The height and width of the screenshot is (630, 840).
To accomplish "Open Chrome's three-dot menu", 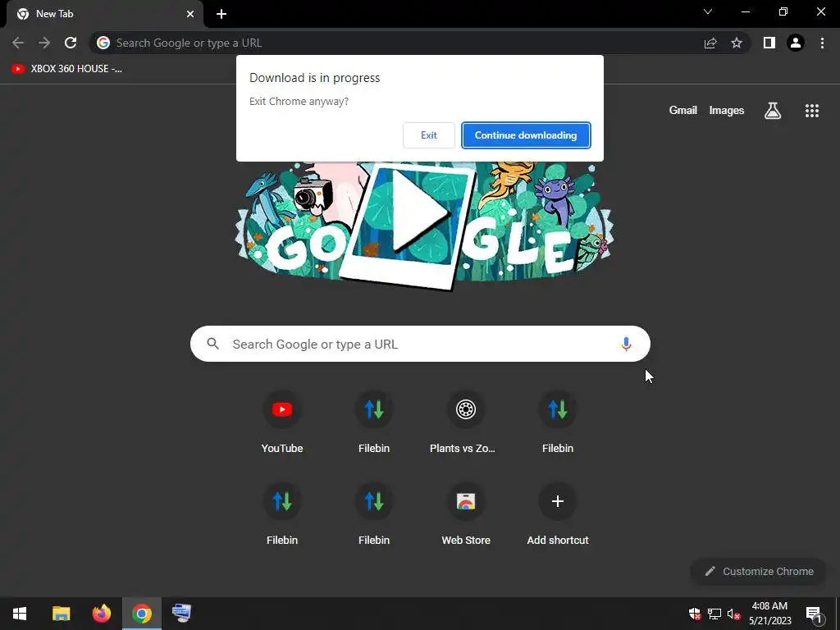I will 822,43.
